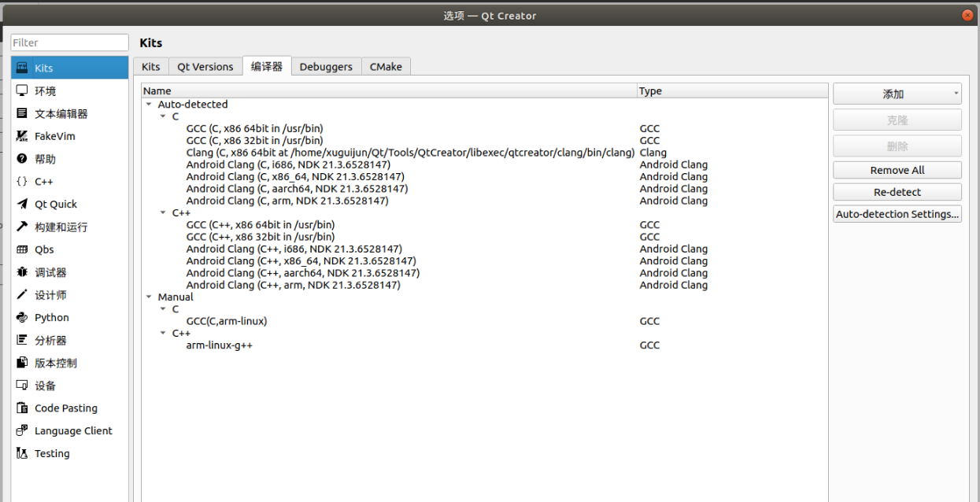Switch to the Qt Versions tab
The width and height of the screenshot is (980, 502).
[x=205, y=66]
